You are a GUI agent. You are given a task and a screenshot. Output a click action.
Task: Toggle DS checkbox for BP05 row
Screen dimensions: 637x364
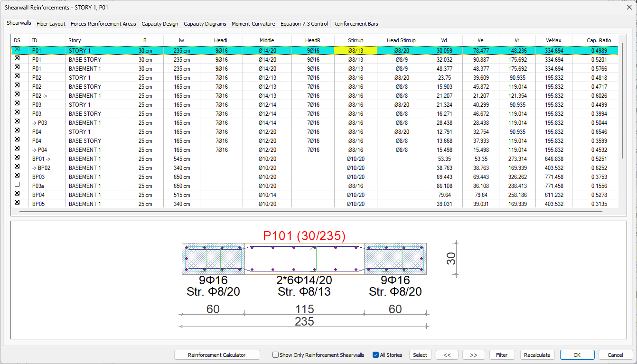pyautogui.click(x=17, y=203)
